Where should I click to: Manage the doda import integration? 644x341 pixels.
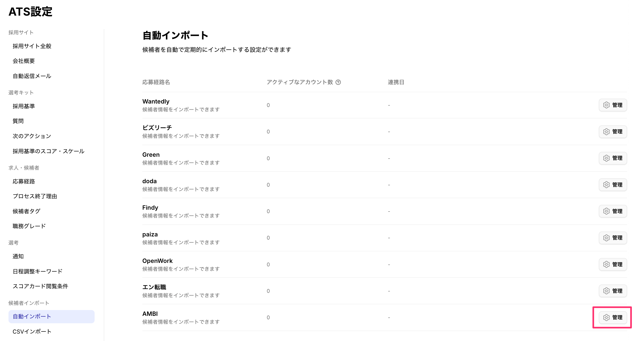pyautogui.click(x=613, y=185)
